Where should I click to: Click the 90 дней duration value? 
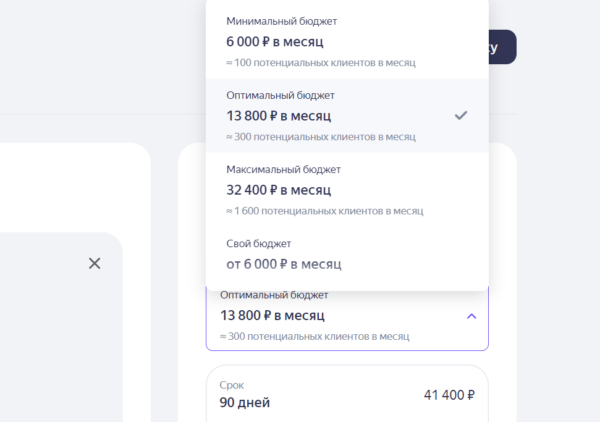(x=245, y=402)
